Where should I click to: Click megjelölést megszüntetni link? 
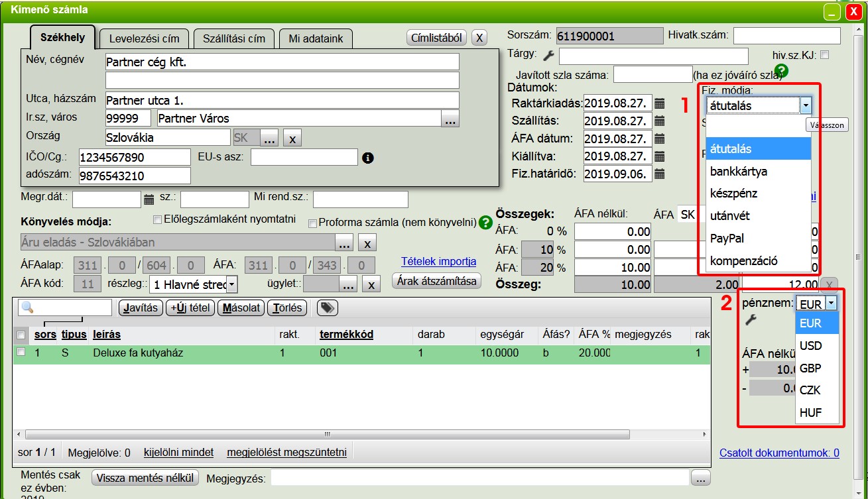(x=286, y=453)
